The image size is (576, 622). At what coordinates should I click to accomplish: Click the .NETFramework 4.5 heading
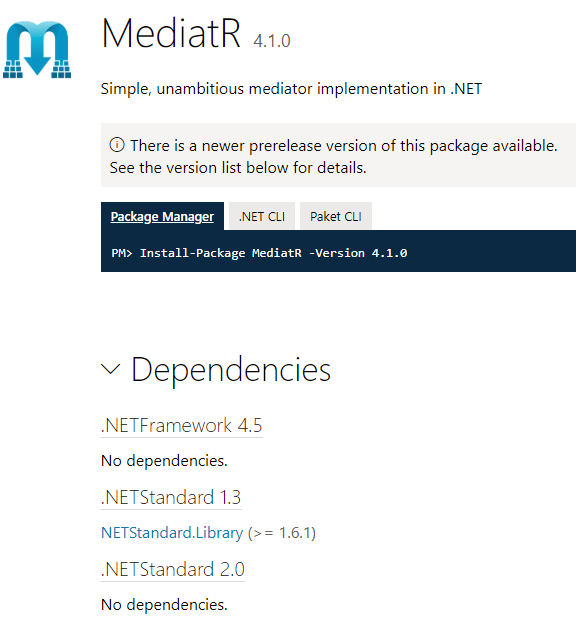pyautogui.click(x=182, y=425)
